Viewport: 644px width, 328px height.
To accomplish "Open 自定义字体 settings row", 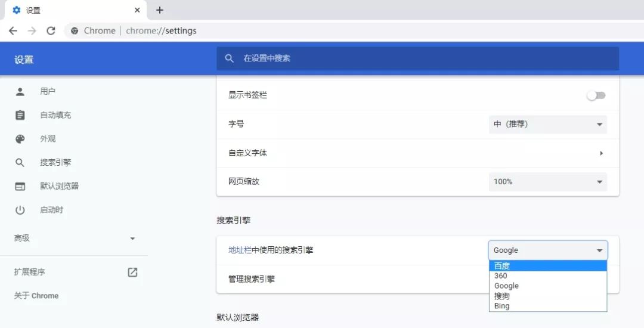I will click(417, 153).
